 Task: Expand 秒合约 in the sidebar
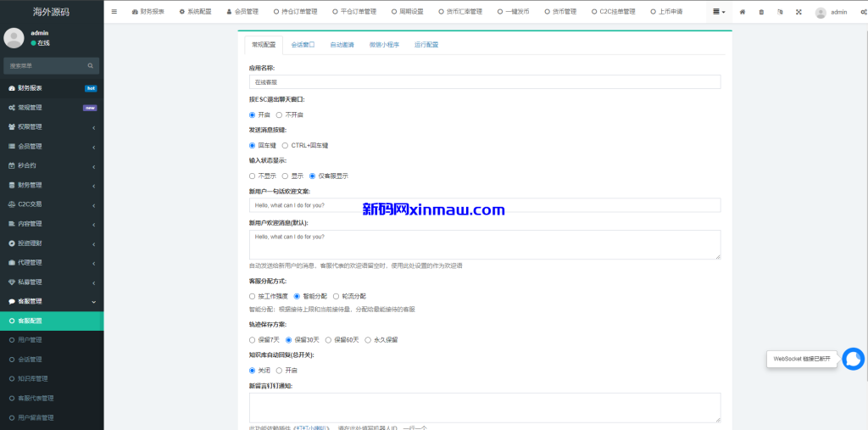click(52, 165)
